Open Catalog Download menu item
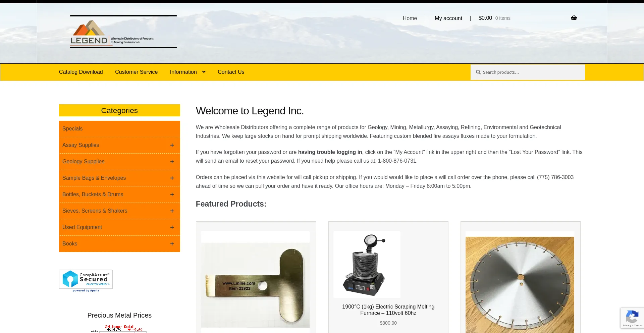Image resolution: width=644 pixels, height=333 pixels. [x=81, y=72]
